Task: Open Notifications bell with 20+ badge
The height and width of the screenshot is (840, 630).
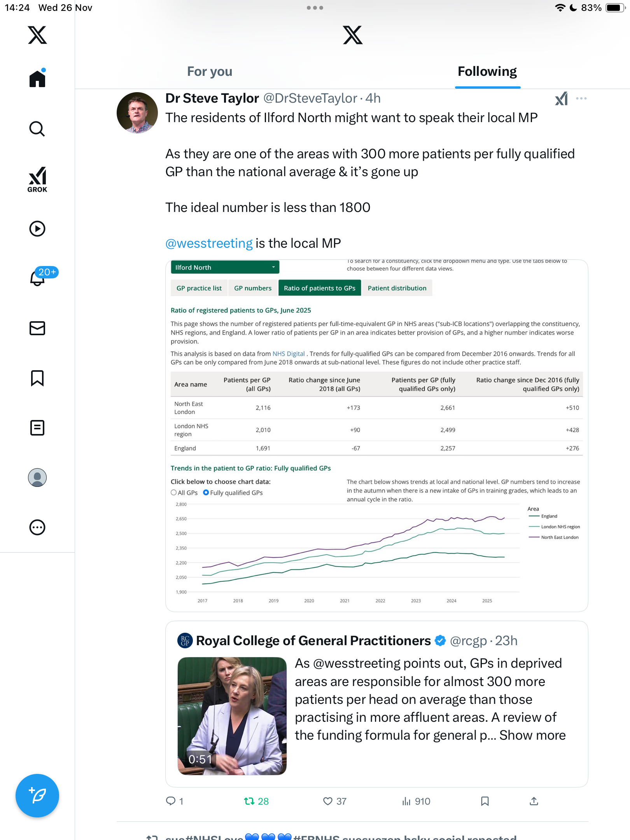Action: (x=38, y=278)
